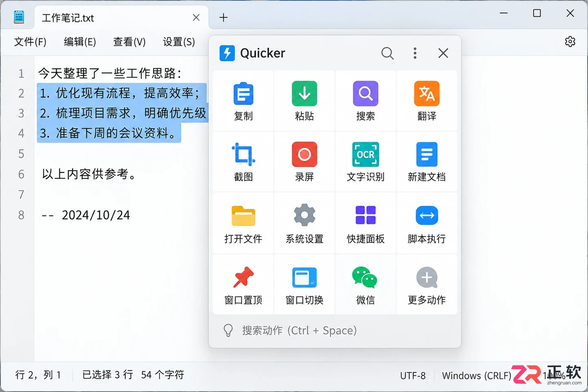588x392 pixels.
Task: Open the 微信 WeChat action
Action: point(365,284)
